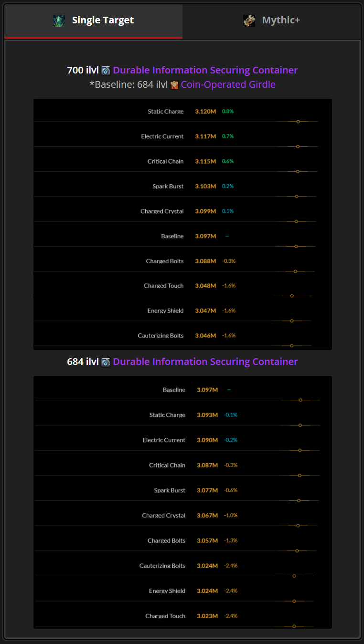Click the -1.0% Charged Crystal value
Viewport: 364px width, 644px height.
point(231,515)
